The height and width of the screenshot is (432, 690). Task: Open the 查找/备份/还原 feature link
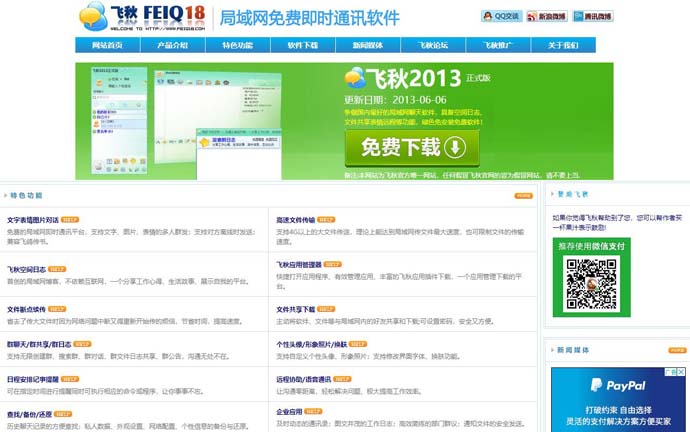pos(29,414)
